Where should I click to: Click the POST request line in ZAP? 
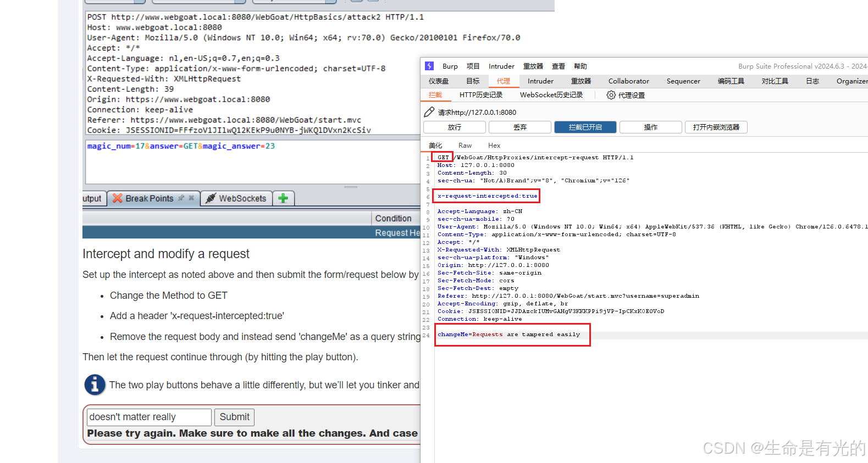(256, 17)
